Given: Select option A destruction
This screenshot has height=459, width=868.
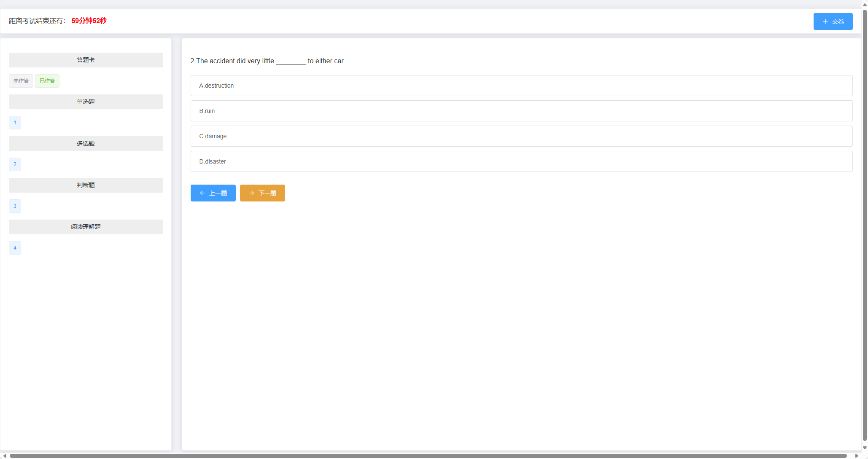Looking at the screenshot, I should (x=521, y=86).
